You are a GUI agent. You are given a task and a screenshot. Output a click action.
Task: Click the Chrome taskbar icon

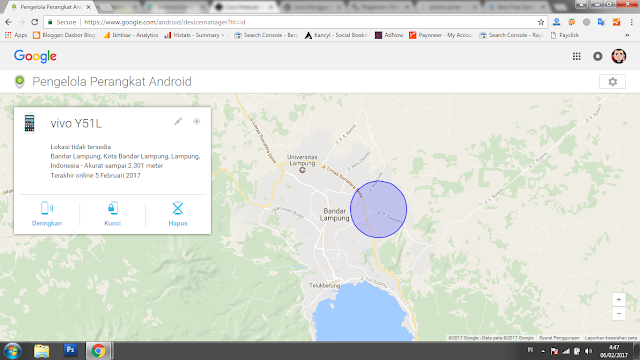coord(98,351)
